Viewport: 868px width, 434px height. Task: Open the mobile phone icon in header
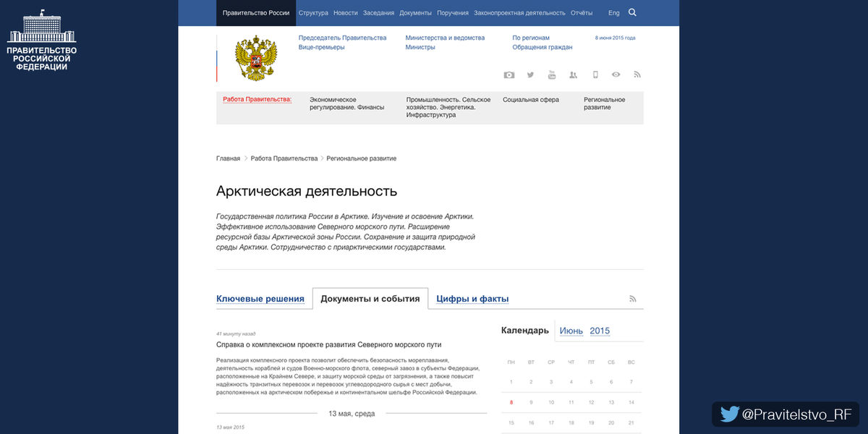tap(595, 75)
